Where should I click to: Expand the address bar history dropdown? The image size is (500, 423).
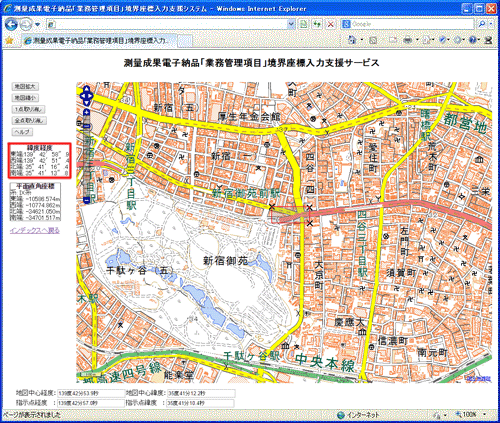click(x=291, y=24)
